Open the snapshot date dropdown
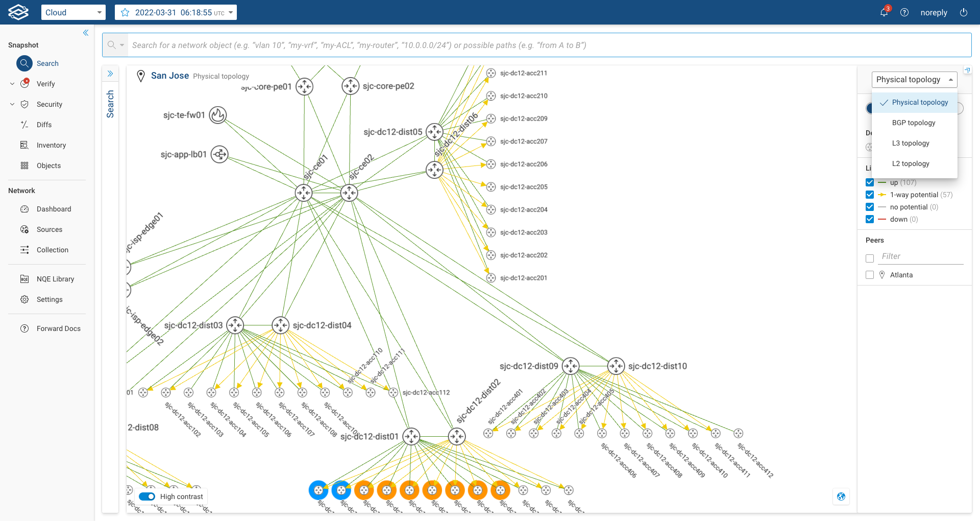This screenshot has width=980, height=521. click(x=176, y=12)
